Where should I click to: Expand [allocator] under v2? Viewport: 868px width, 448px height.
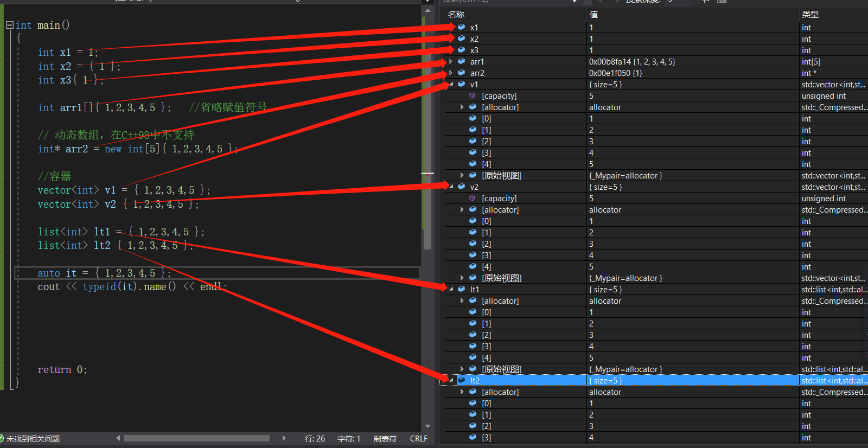tap(462, 209)
